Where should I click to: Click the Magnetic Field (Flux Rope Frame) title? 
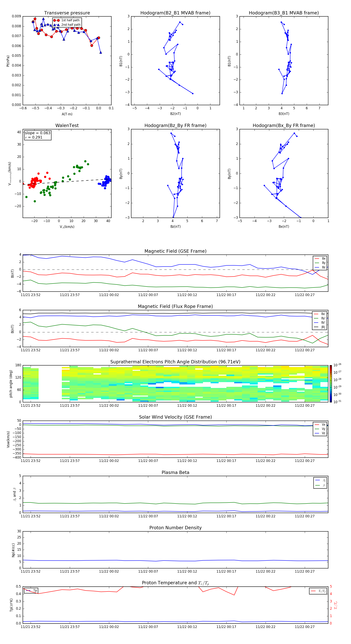click(x=175, y=307)
